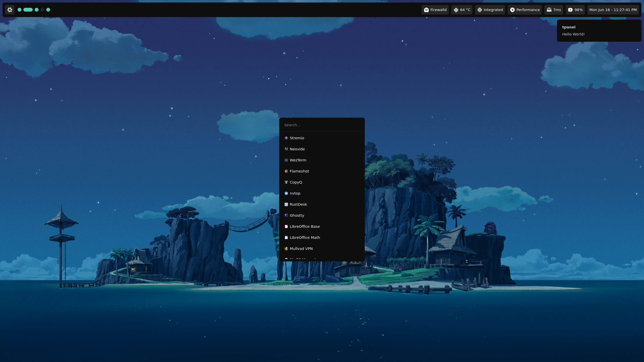Click the battery icon showing 98%
This screenshot has width=644, height=362.
click(570, 10)
